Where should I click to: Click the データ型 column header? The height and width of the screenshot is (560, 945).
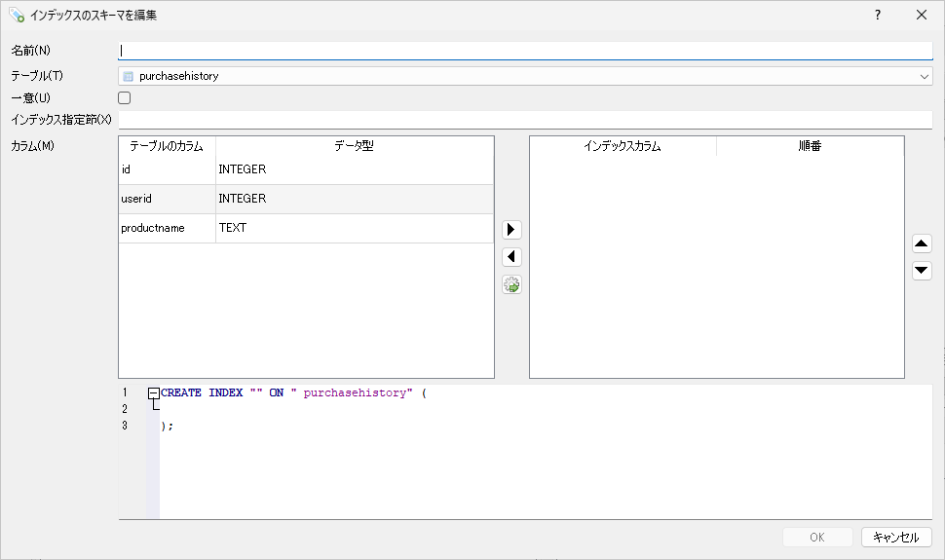coord(354,146)
